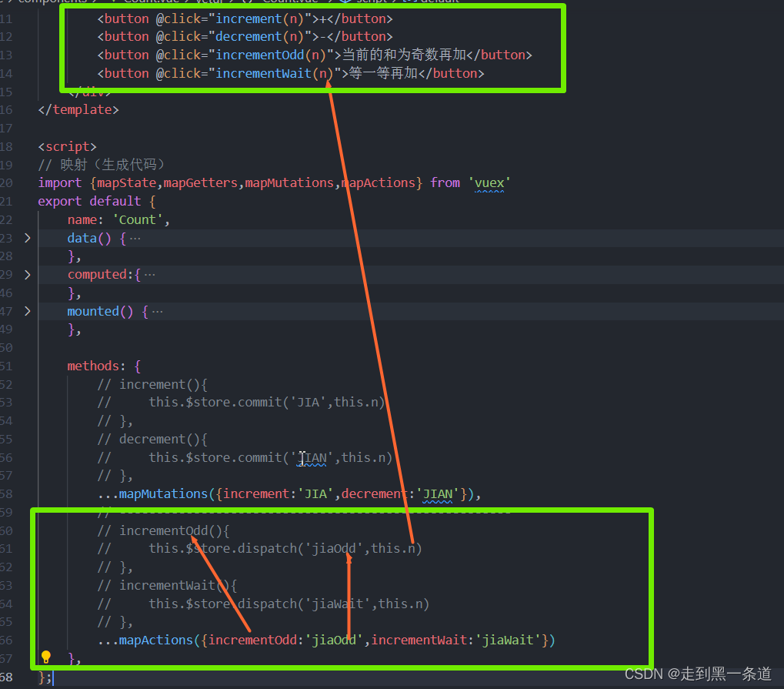Viewport: 784px width, 689px height.
Task: Click decrement(n) in the second button
Action: click(x=259, y=37)
